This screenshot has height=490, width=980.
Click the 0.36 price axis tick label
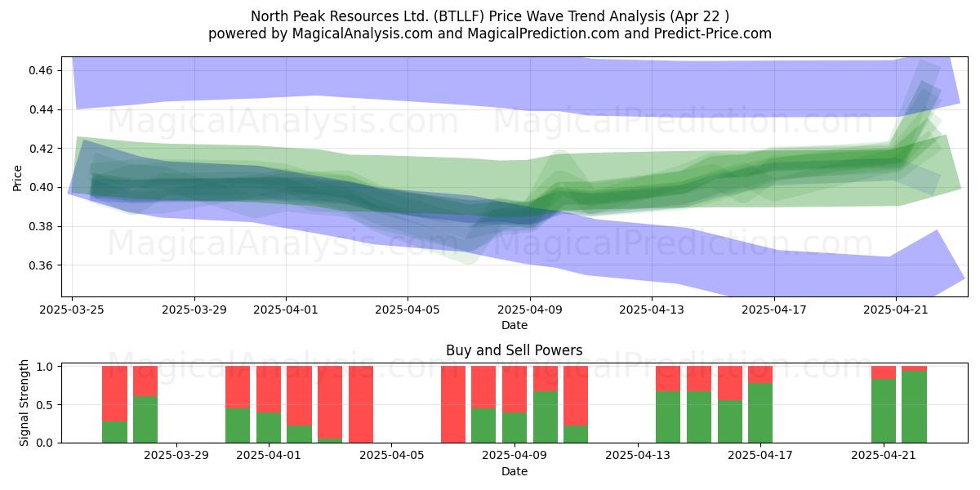coord(42,265)
